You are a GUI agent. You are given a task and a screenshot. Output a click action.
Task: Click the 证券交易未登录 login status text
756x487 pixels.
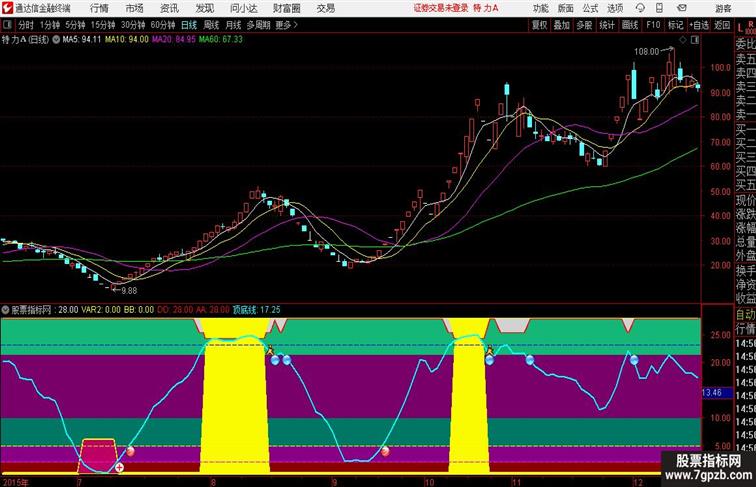coord(441,8)
